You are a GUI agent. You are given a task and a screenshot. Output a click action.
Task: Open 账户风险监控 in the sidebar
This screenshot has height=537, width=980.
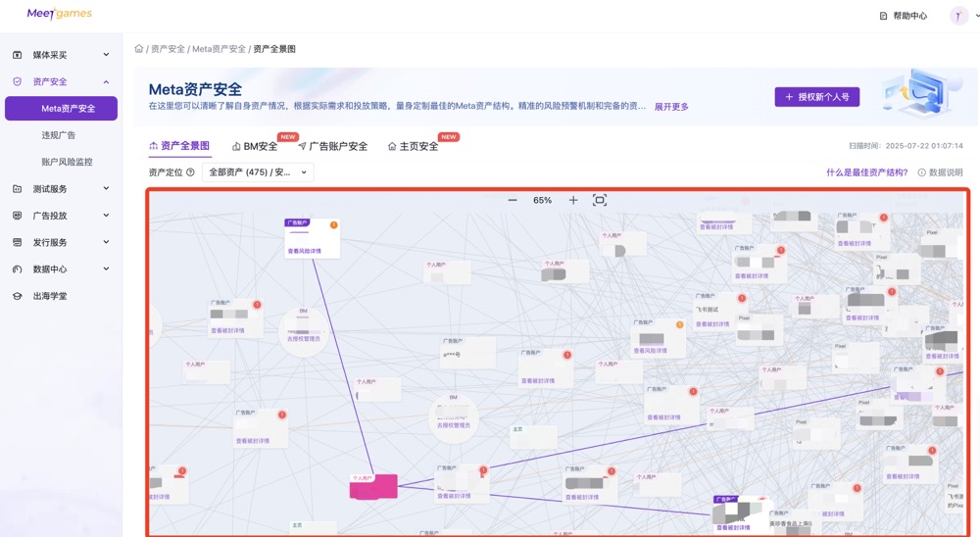(x=67, y=162)
